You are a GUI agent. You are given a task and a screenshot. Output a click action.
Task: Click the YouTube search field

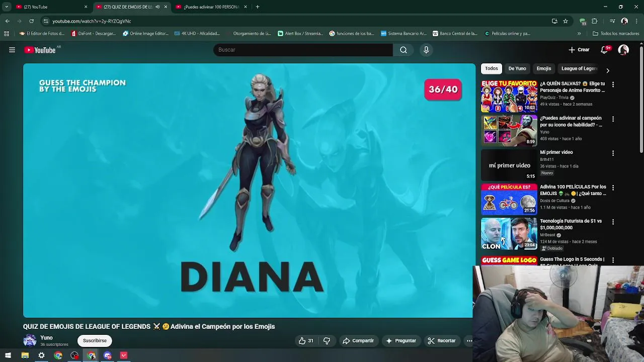coord(303,50)
